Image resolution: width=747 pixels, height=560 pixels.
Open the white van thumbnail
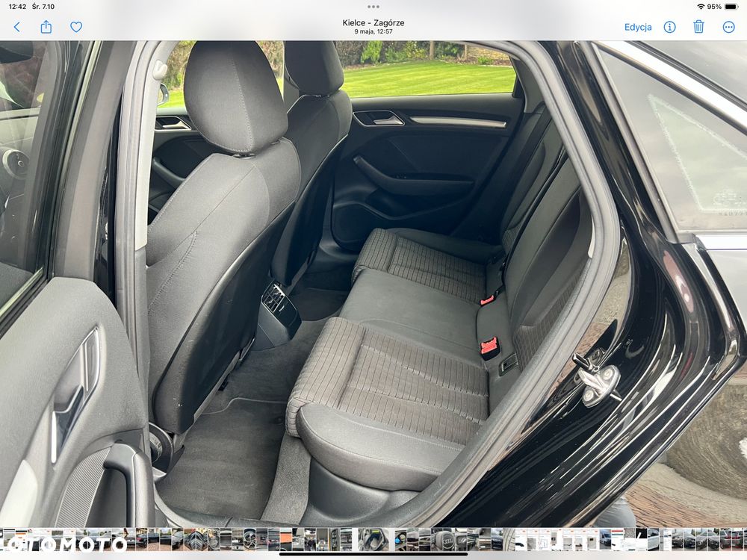click(606, 540)
